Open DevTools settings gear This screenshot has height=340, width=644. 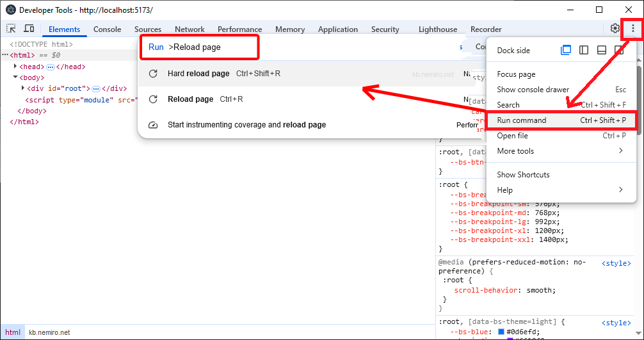click(x=615, y=29)
